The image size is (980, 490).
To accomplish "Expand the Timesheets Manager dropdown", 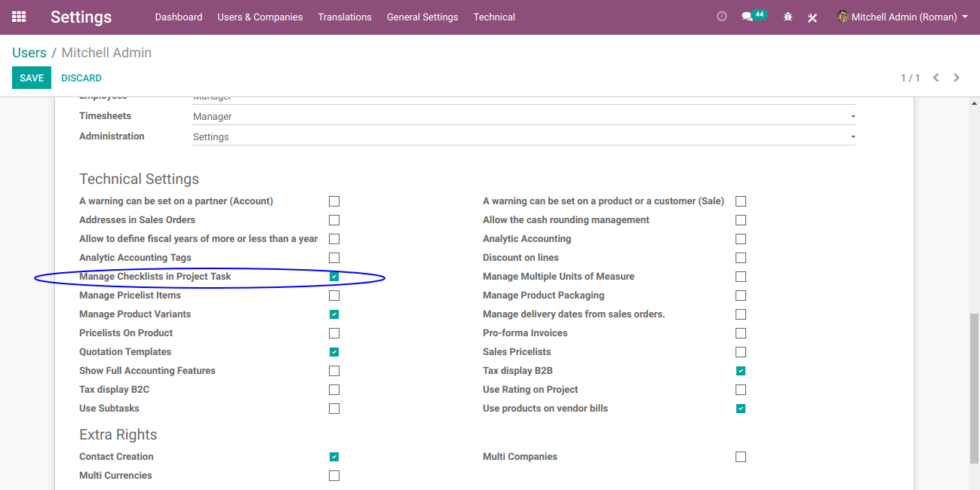I will [x=524, y=117].
